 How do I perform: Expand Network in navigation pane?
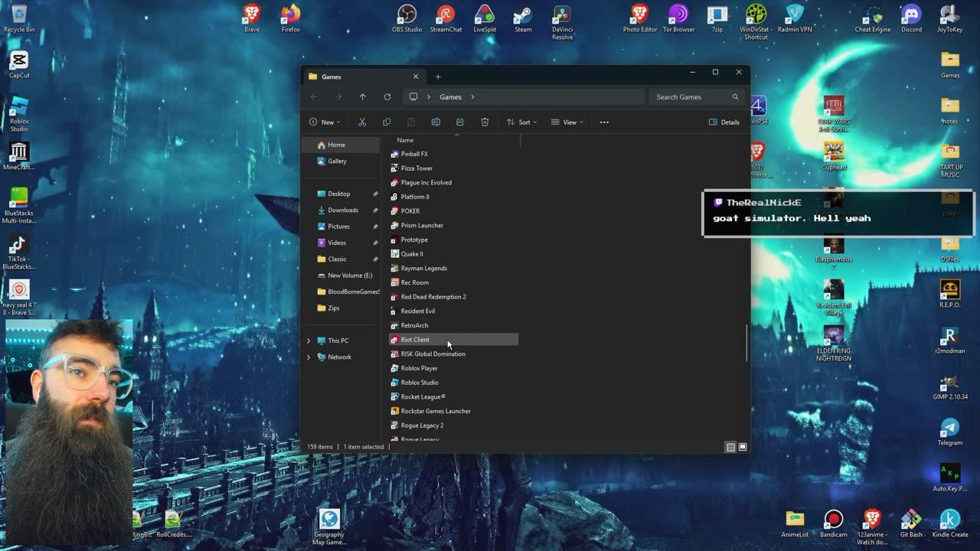pyautogui.click(x=309, y=357)
